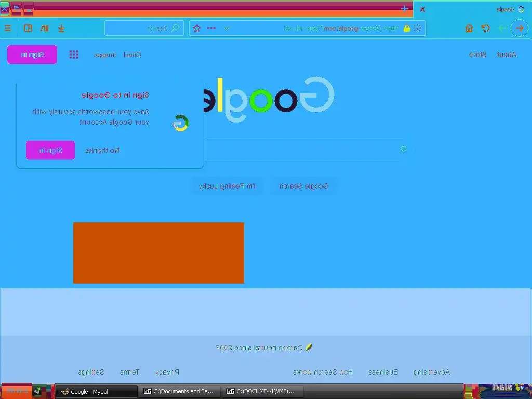Open page actions three-dots menu
The image size is (532, 399).
click(211, 28)
